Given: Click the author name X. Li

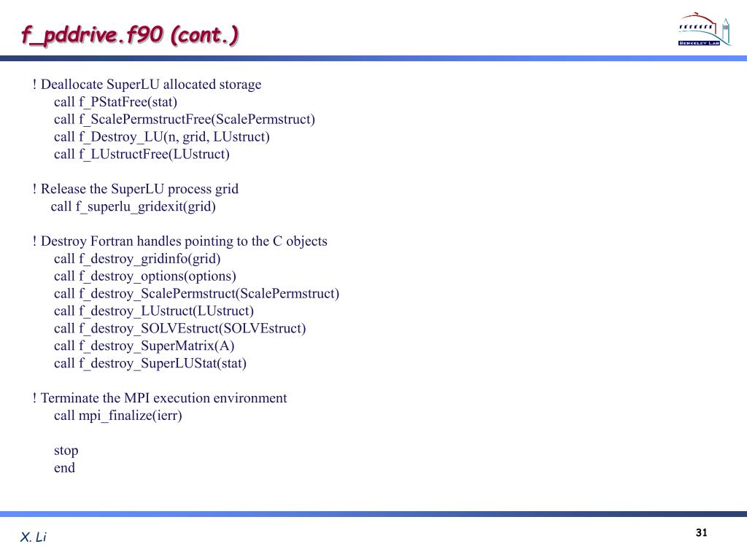Looking at the screenshot, I should [x=34, y=537].
